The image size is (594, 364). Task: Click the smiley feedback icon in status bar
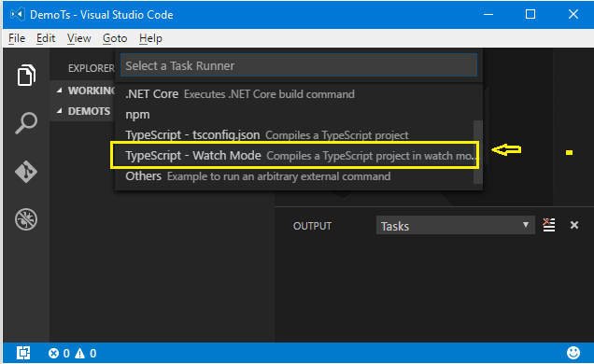pos(573,353)
